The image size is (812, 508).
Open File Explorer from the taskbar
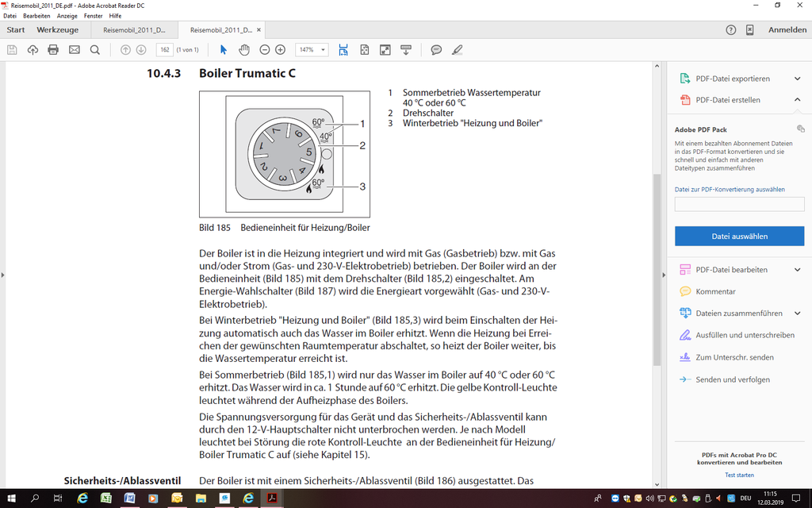[201, 498]
